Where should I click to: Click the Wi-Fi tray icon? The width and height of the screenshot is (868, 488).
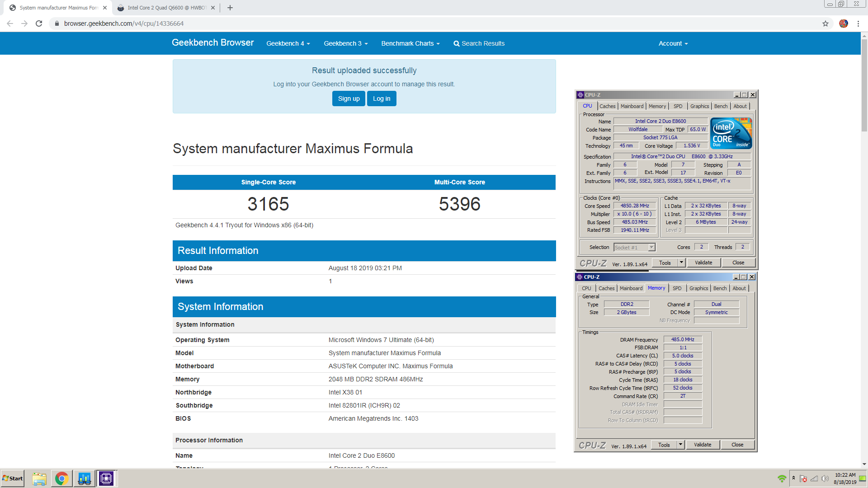click(782, 479)
